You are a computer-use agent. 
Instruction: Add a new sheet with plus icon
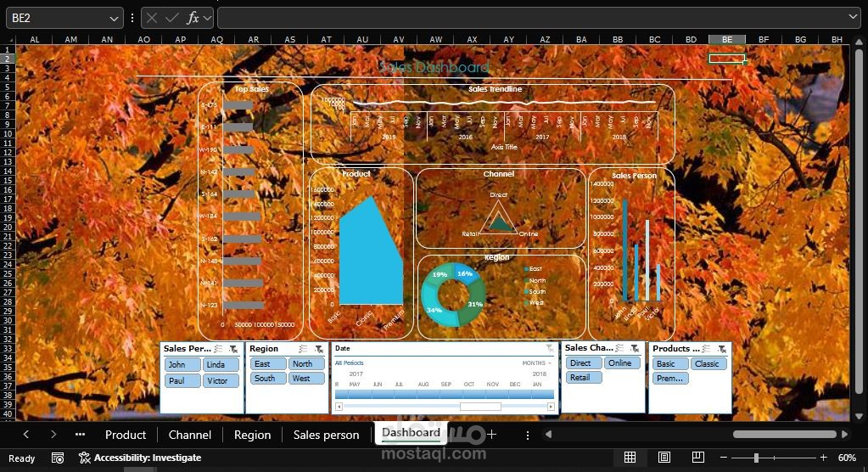(x=491, y=435)
